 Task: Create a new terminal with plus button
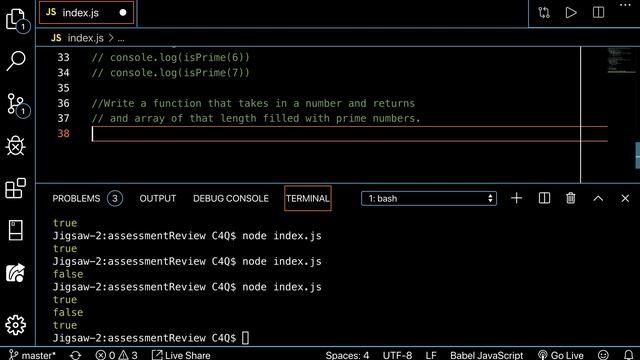click(x=516, y=198)
